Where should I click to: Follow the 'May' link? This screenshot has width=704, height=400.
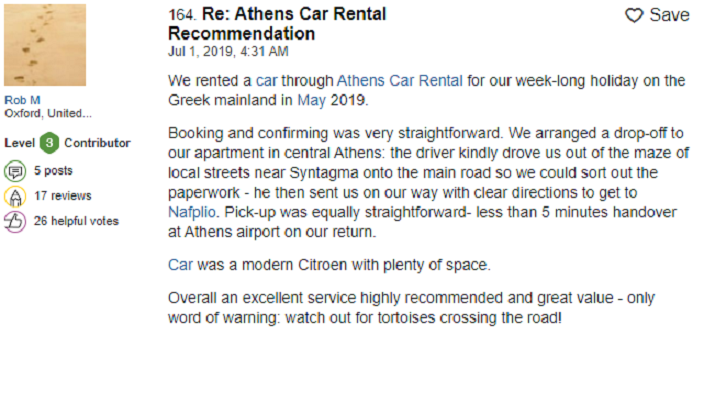[x=311, y=100]
